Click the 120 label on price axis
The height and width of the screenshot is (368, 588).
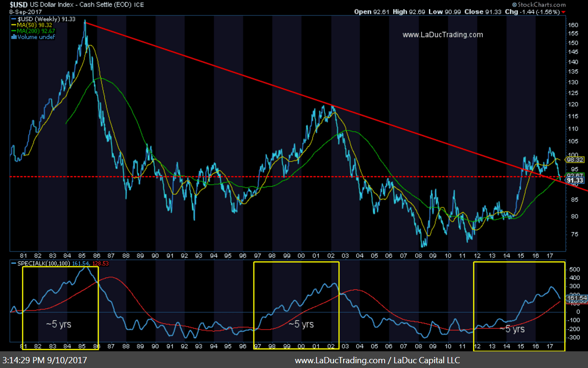coord(573,104)
